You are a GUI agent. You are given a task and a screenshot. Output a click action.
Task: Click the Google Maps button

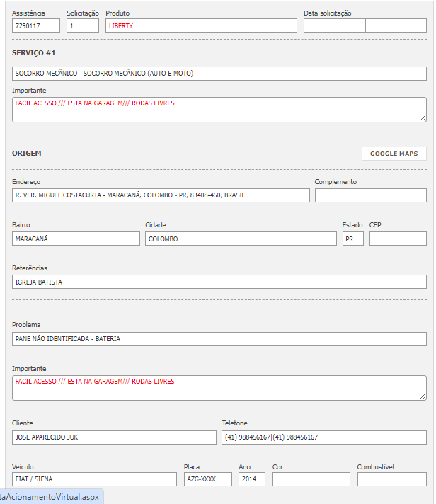click(x=394, y=154)
